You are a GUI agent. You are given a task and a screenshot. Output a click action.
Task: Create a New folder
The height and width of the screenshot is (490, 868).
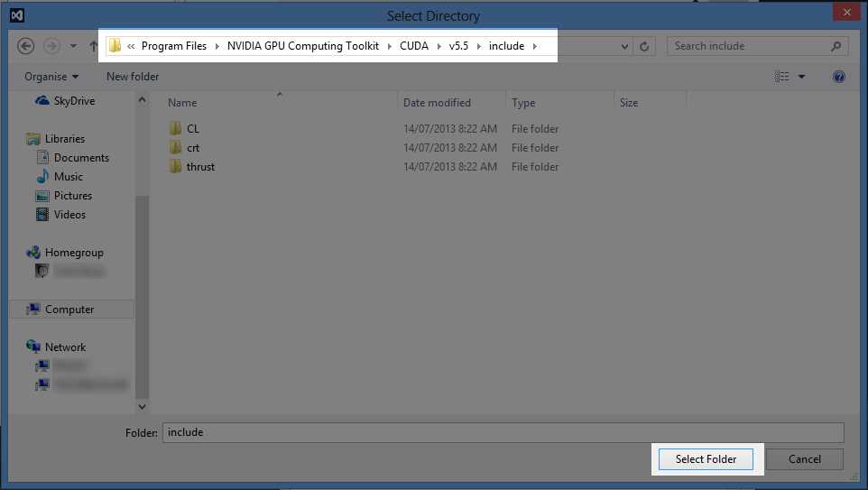click(x=133, y=77)
